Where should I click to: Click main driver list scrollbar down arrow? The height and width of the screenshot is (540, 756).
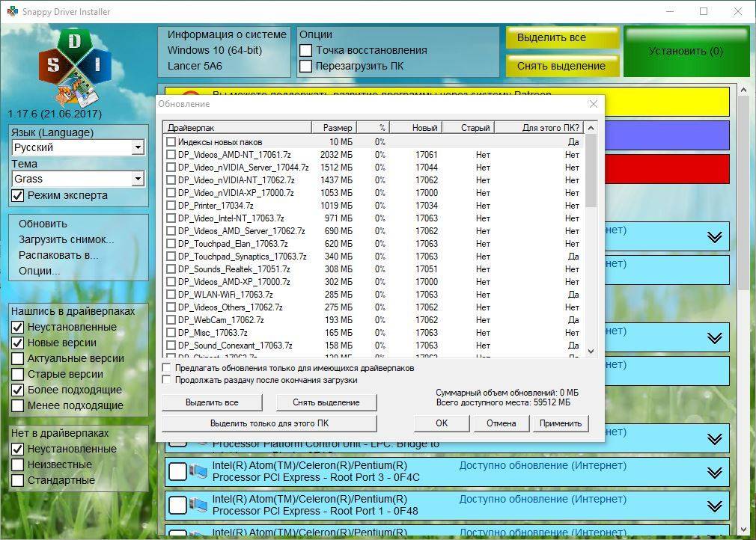(743, 530)
